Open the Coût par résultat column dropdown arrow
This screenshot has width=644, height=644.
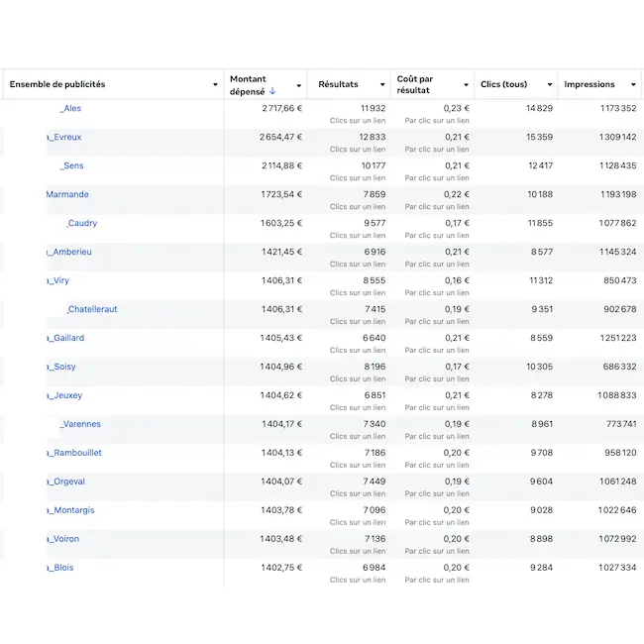(x=467, y=85)
